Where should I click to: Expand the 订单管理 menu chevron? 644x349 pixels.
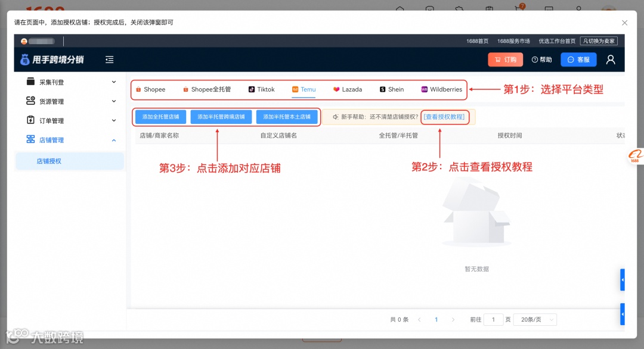114,120
